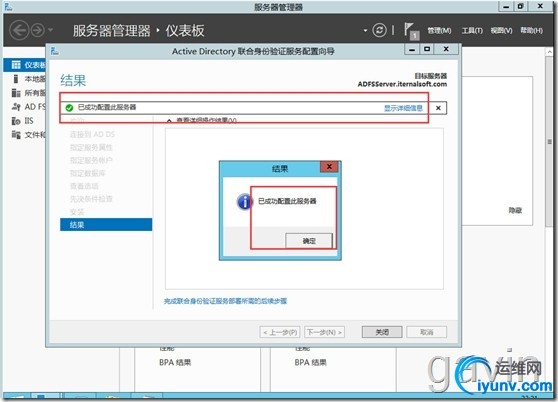Select the 连接到 AD DS wizard step
Viewport: 558px width, 402px height.
pyautogui.click(x=92, y=134)
